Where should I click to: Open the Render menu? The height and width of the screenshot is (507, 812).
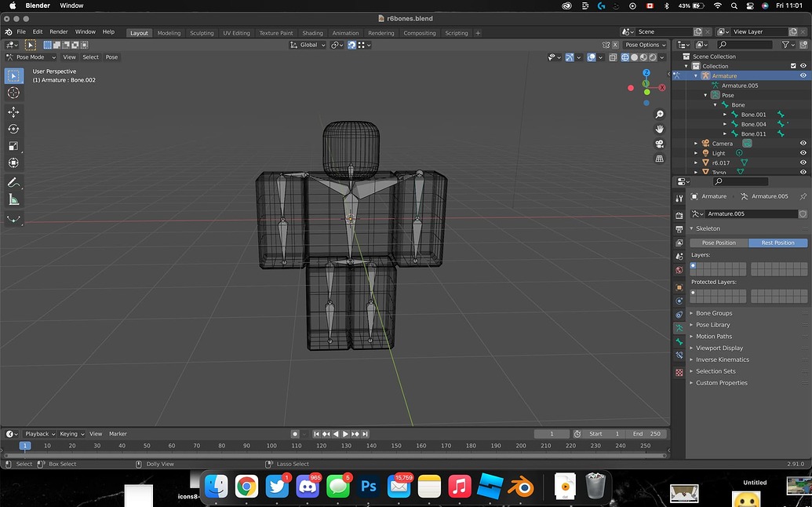59,32
